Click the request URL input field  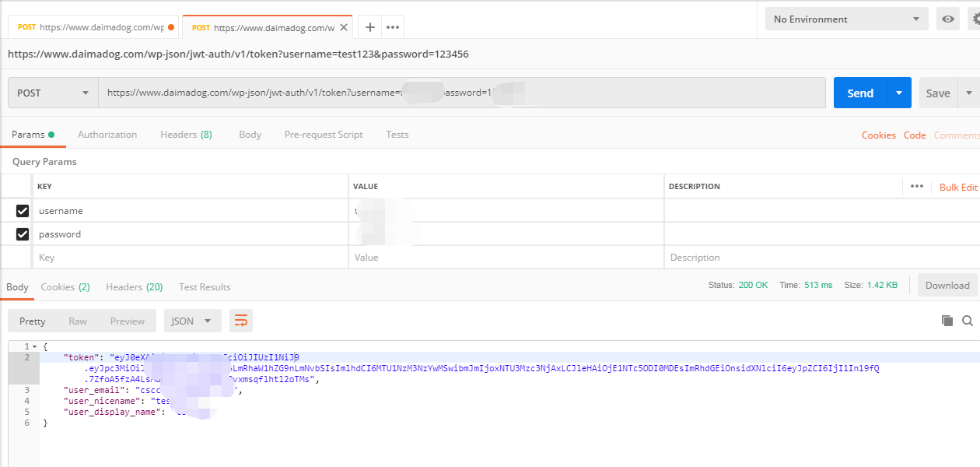coord(461,93)
